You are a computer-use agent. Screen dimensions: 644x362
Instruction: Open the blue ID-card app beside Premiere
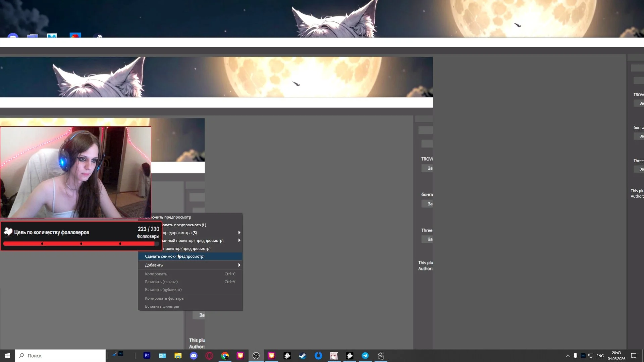162,356
